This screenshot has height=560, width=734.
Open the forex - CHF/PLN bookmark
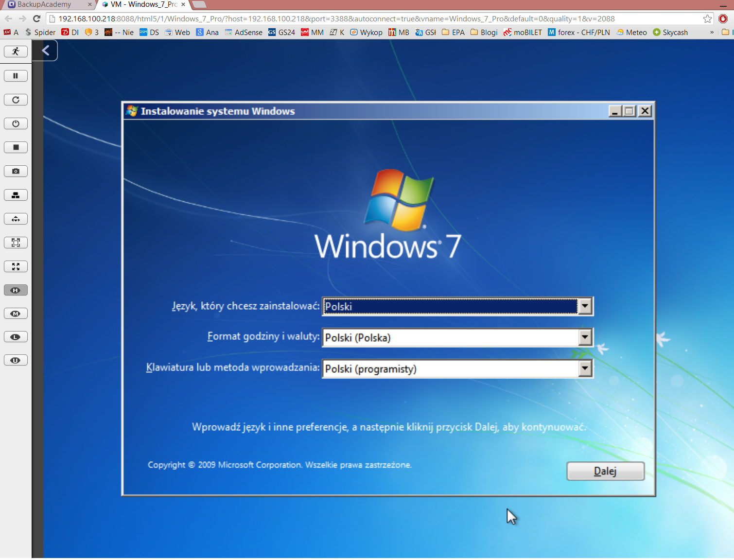tap(579, 32)
